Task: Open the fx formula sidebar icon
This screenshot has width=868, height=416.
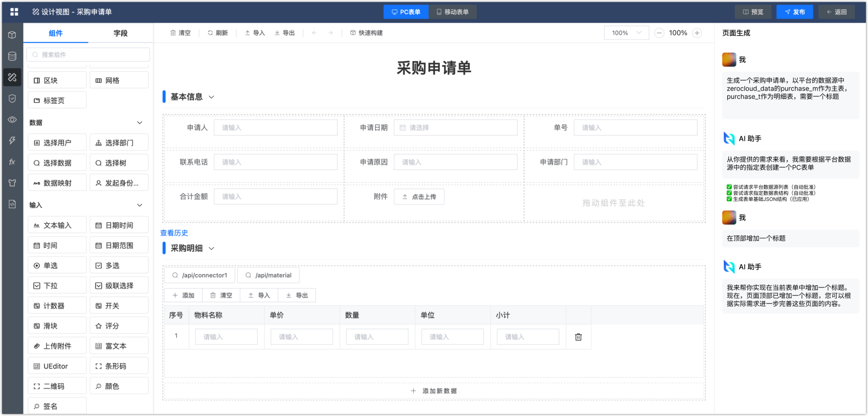Action: click(x=12, y=162)
